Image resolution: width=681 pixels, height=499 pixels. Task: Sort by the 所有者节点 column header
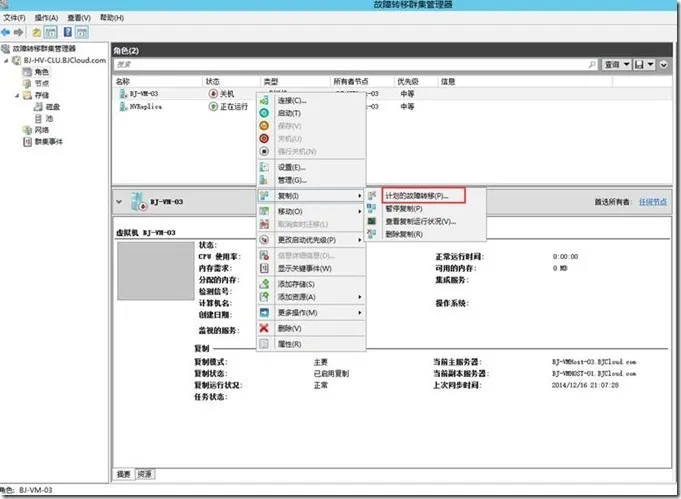(x=362, y=81)
